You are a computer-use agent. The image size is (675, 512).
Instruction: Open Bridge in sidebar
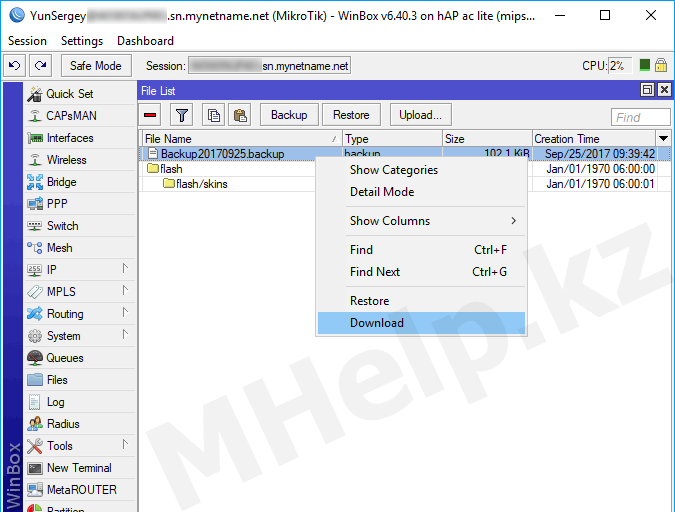click(x=80, y=182)
